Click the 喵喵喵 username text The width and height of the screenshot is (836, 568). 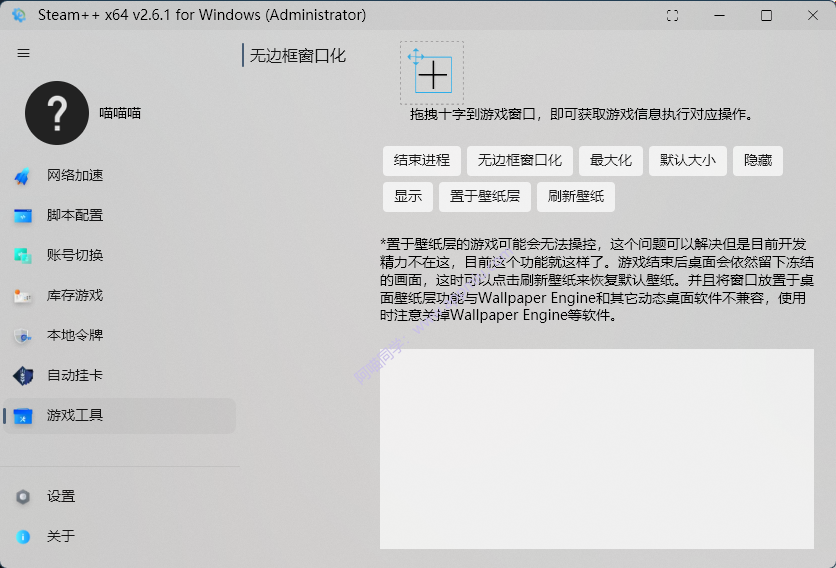(120, 113)
